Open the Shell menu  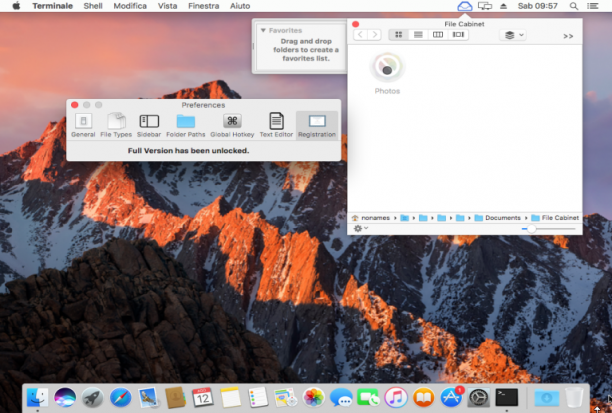93,6
